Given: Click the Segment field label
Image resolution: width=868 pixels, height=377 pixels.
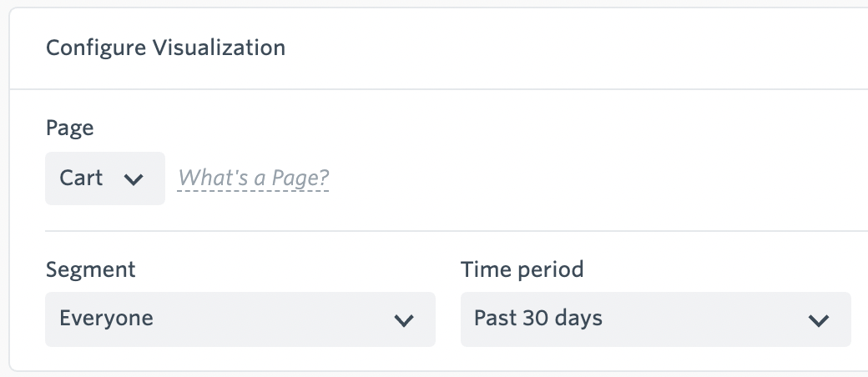Looking at the screenshot, I should pos(90,269).
